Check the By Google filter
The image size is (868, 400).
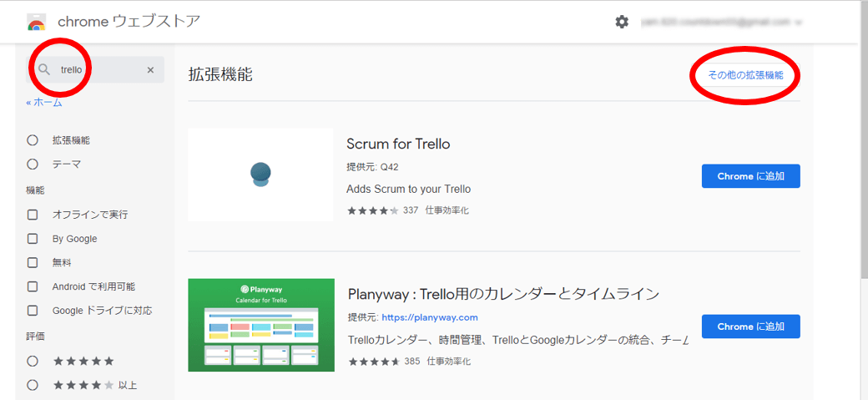tap(33, 239)
